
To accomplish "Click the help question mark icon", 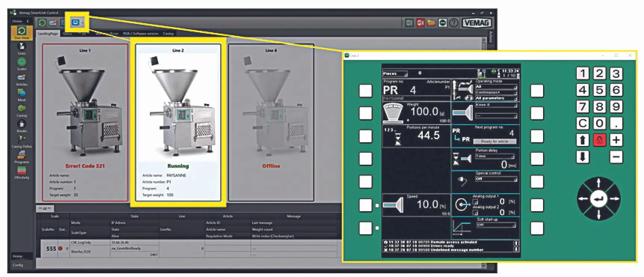I will (454, 23).
